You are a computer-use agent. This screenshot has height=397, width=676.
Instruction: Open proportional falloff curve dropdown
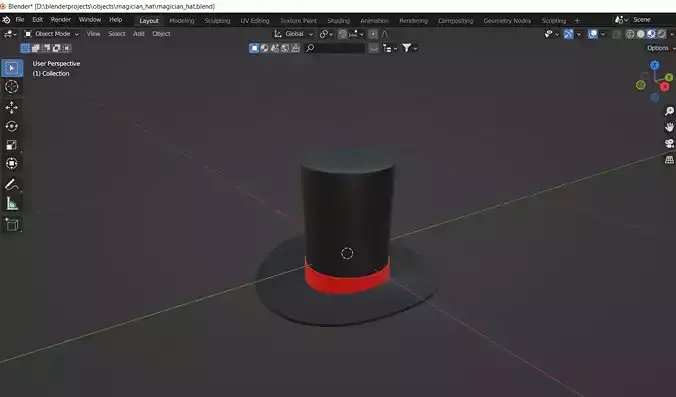pos(384,34)
